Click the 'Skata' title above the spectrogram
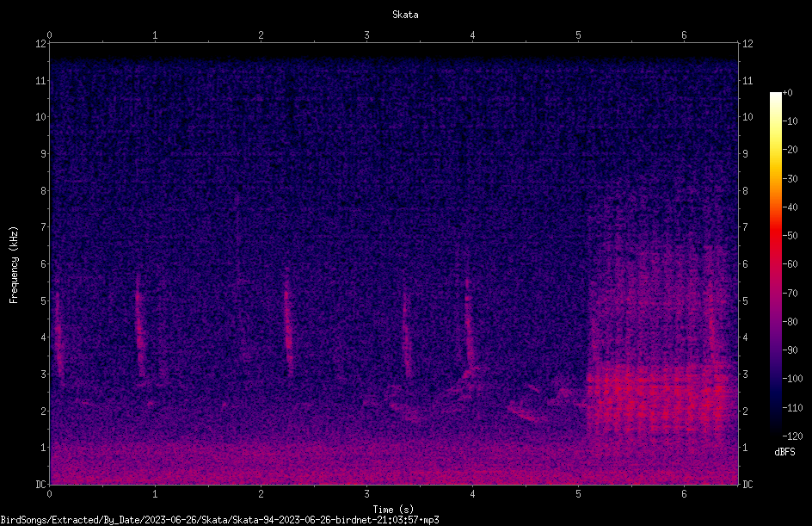812x526 pixels. coord(405,15)
